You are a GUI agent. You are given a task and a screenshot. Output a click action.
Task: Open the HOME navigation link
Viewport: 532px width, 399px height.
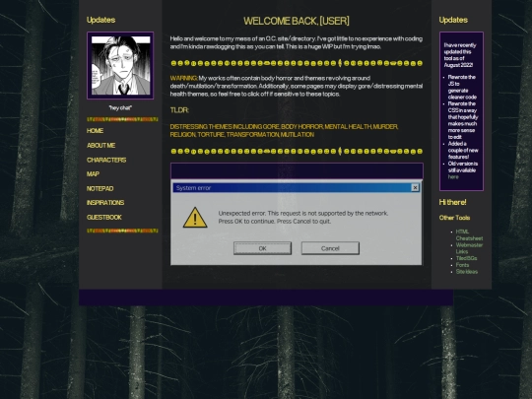(95, 131)
